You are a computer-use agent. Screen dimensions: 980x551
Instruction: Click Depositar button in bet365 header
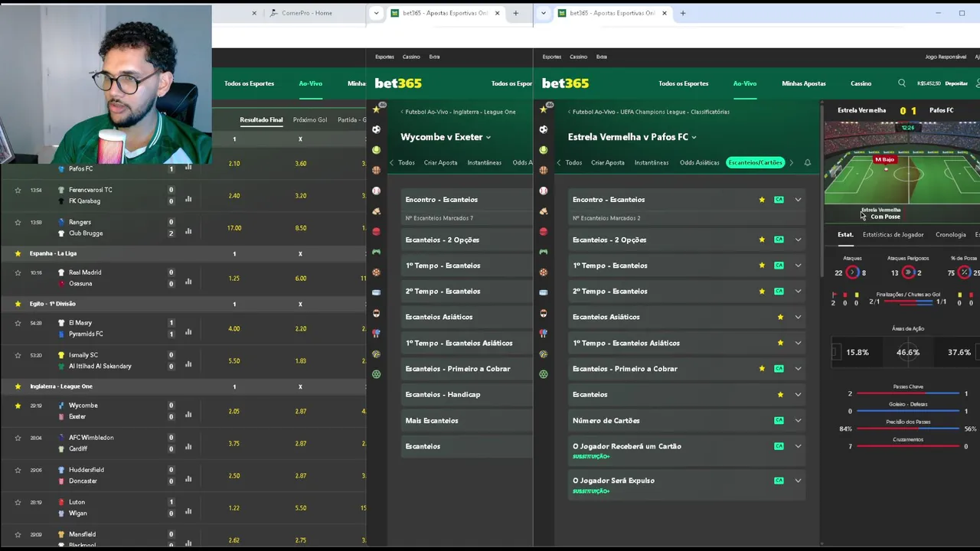point(956,83)
